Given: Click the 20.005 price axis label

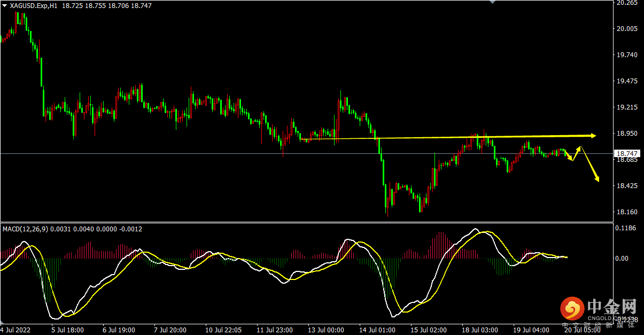Looking at the screenshot, I should click(x=627, y=29).
